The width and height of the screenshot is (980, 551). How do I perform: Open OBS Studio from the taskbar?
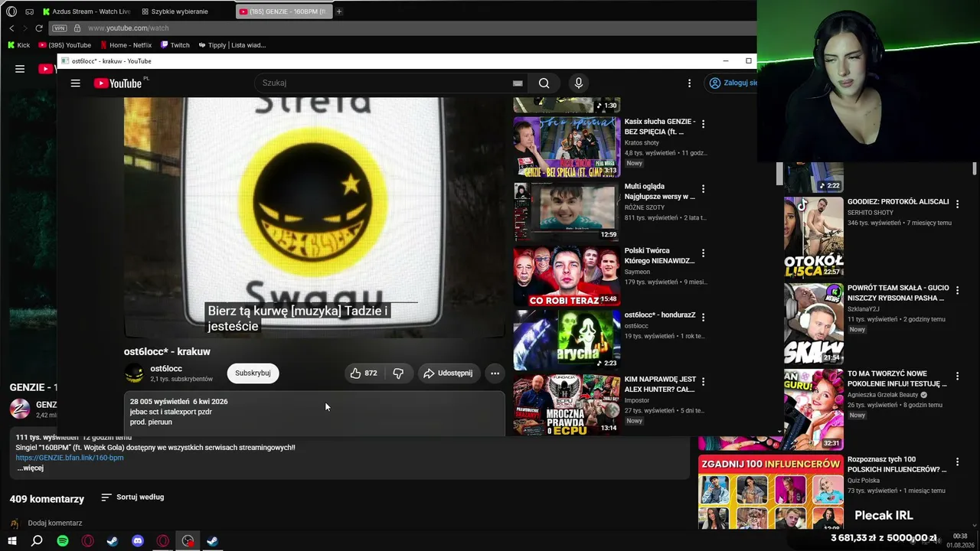pyautogui.click(x=188, y=541)
